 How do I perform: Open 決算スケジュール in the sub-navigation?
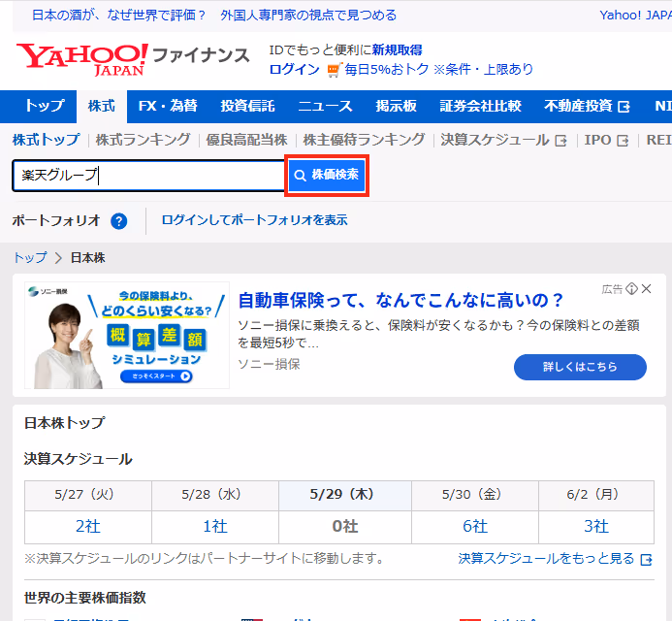click(503, 140)
